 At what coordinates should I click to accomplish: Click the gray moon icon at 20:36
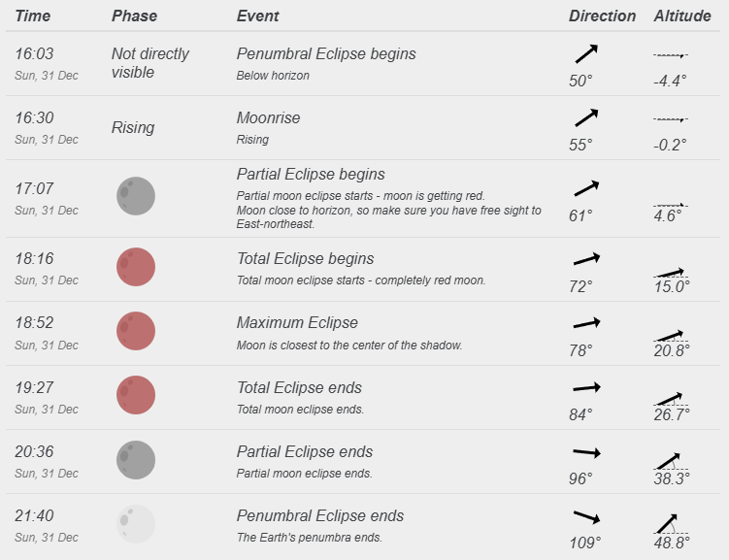[136, 460]
